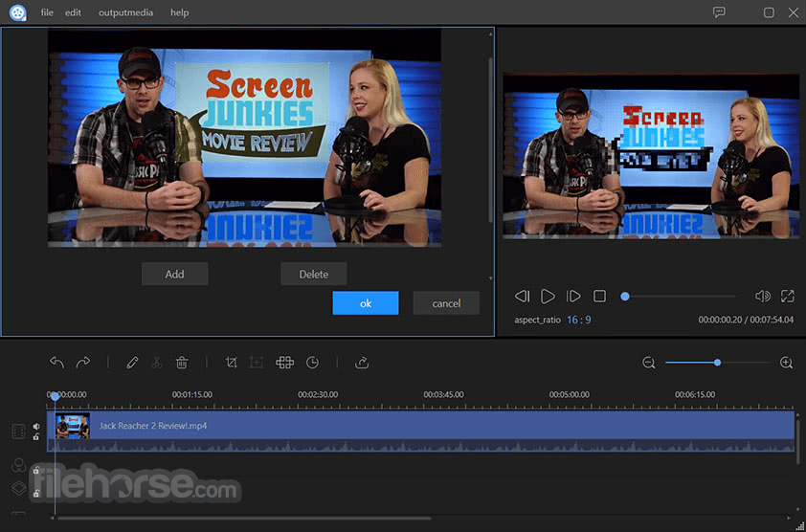Click the preview volume speaker icon

[762, 296]
